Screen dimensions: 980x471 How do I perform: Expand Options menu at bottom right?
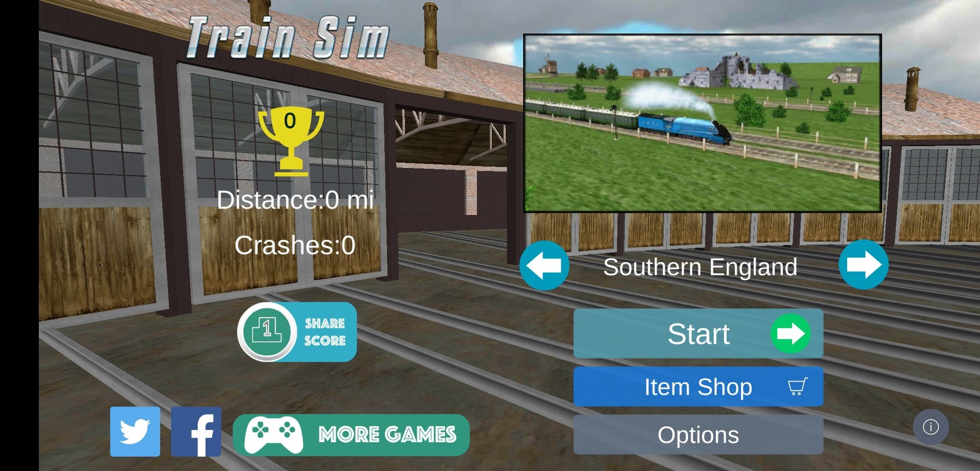point(699,435)
